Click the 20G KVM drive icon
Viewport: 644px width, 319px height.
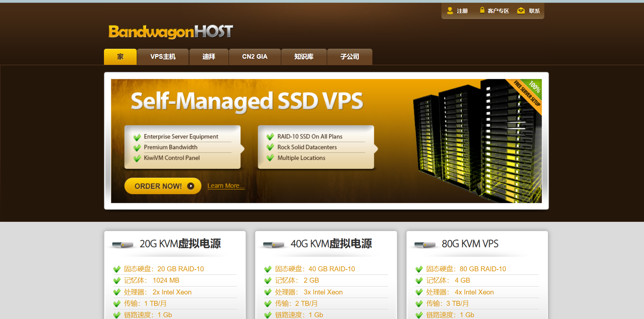[x=122, y=245]
